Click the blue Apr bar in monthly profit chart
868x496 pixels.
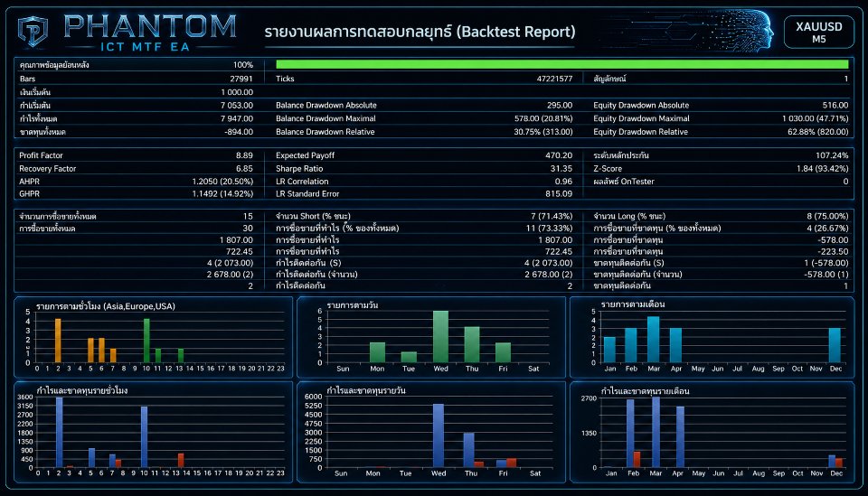pos(680,437)
